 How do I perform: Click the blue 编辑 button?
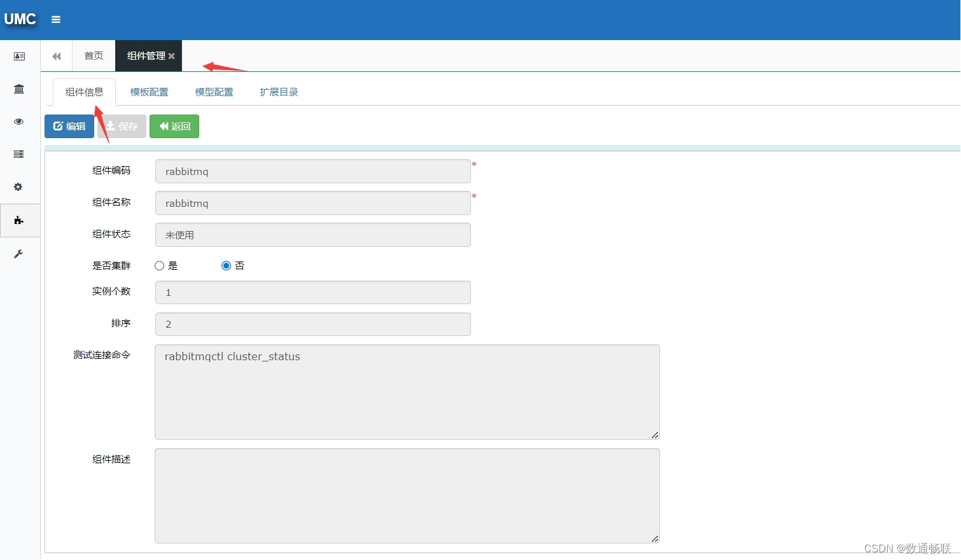click(x=69, y=127)
